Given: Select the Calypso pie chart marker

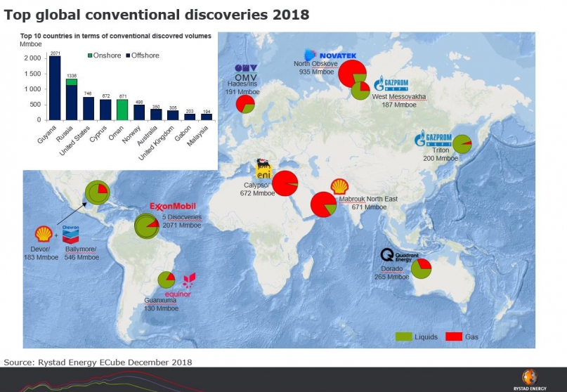Looking at the screenshot, I should (285, 183).
